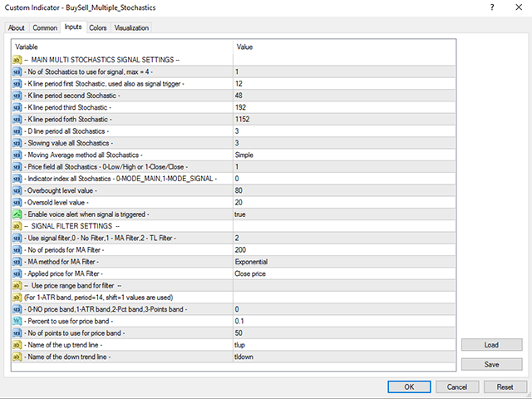Screen dimensions: 532x399
Task: Select '- Slowing value all Stochastics -' row text
Action: click(x=69, y=143)
